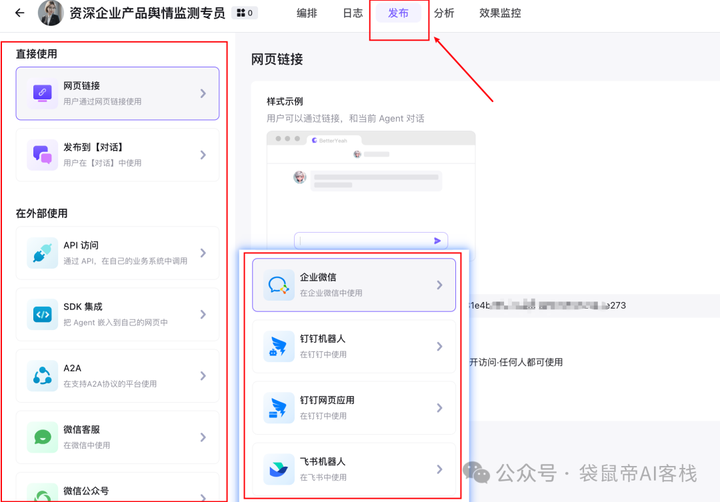Screen dimensions: 720x502
Task: Click the 飞书机器人 icon
Action: 279,469
